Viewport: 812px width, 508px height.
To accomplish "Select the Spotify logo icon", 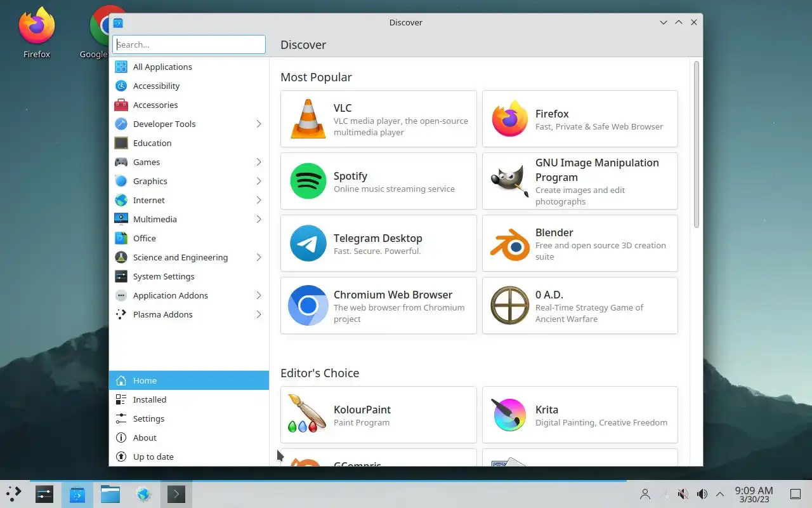I will coord(308,181).
